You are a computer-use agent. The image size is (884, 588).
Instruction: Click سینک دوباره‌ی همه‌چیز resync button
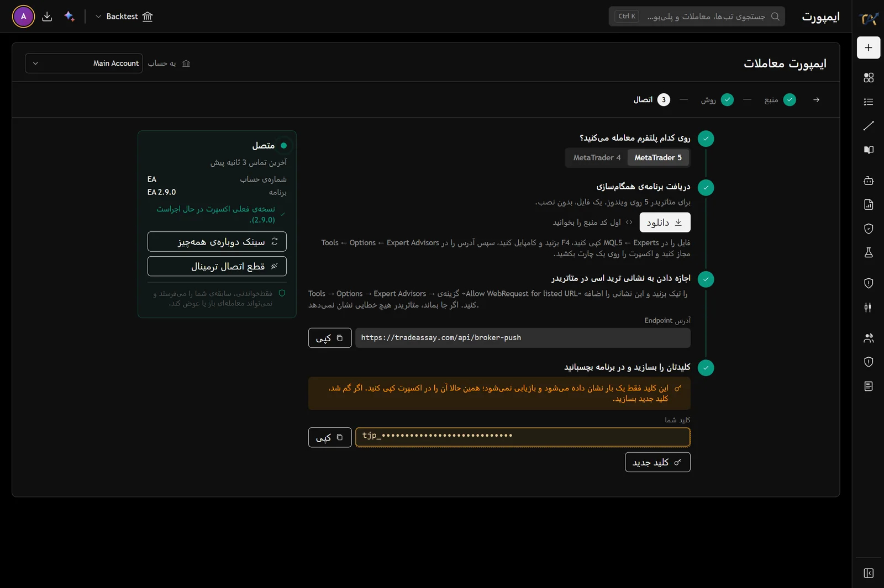click(217, 242)
